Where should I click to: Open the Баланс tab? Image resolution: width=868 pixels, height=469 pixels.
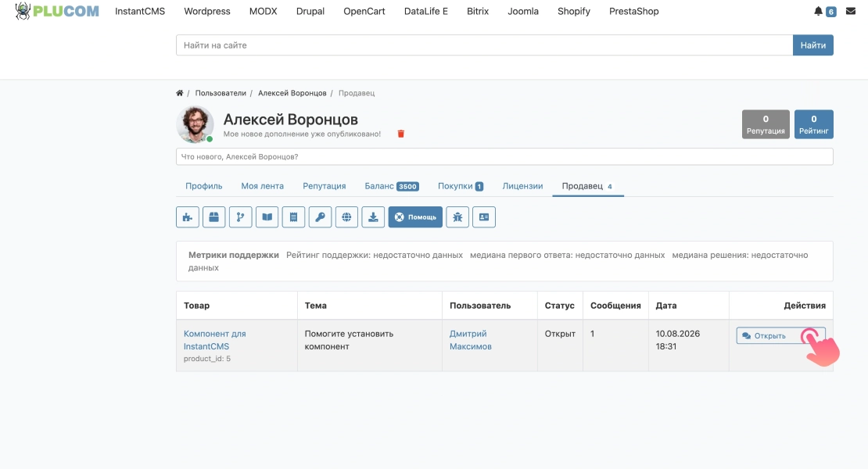pyautogui.click(x=392, y=186)
